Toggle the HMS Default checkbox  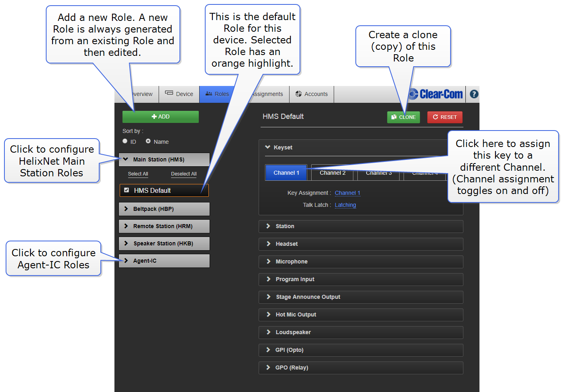(126, 190)
